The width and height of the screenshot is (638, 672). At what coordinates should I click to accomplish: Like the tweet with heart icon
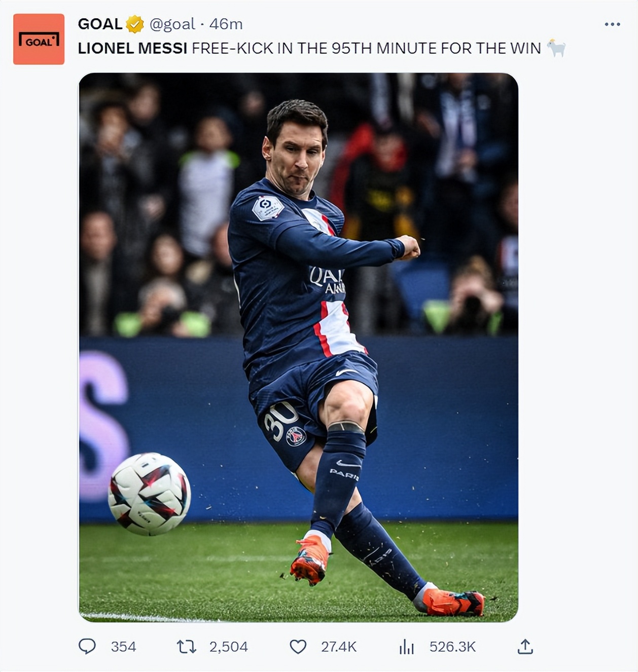click(x=298, y=647)
